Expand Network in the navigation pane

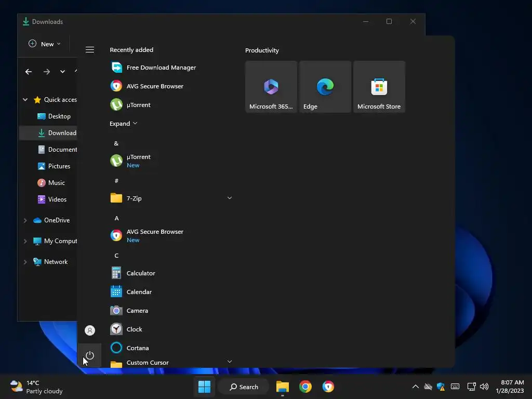click(25, 262)
